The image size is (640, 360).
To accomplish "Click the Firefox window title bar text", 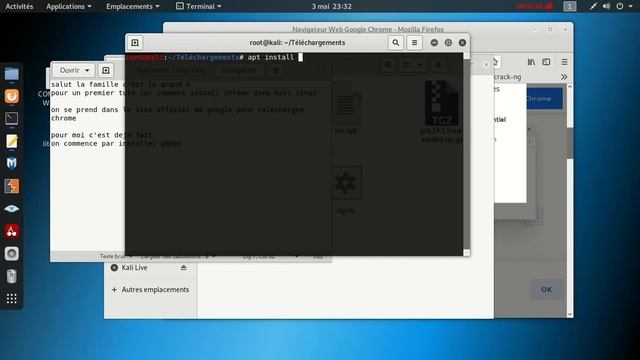I will tap(368, 29).
